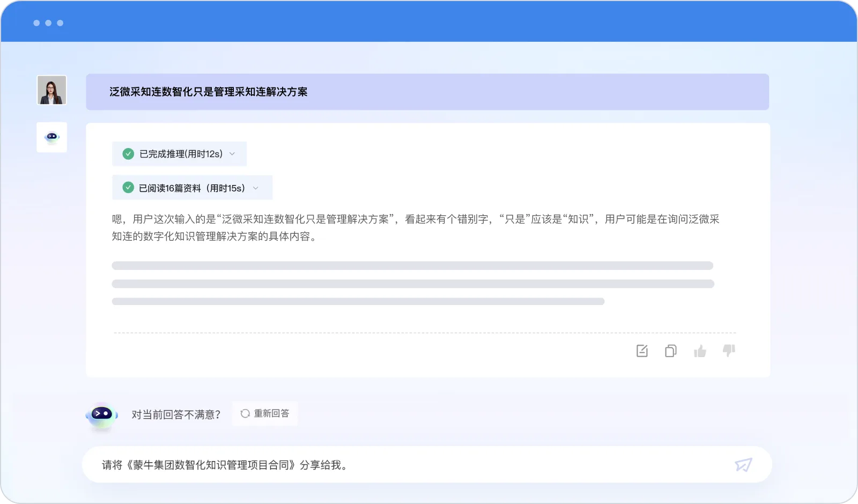This screenshot has height=504, width=858.
Task: Click the green check next to 已完成推理
Action: click(128, 154)
